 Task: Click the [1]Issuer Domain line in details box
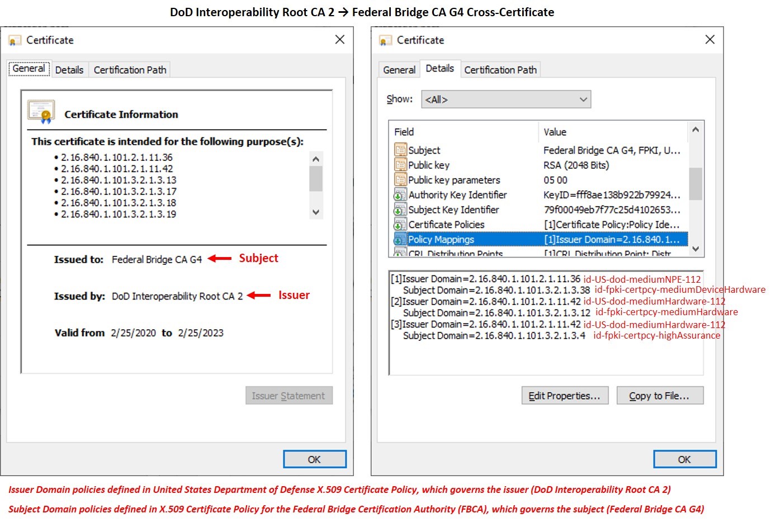(x=485, y=279)
